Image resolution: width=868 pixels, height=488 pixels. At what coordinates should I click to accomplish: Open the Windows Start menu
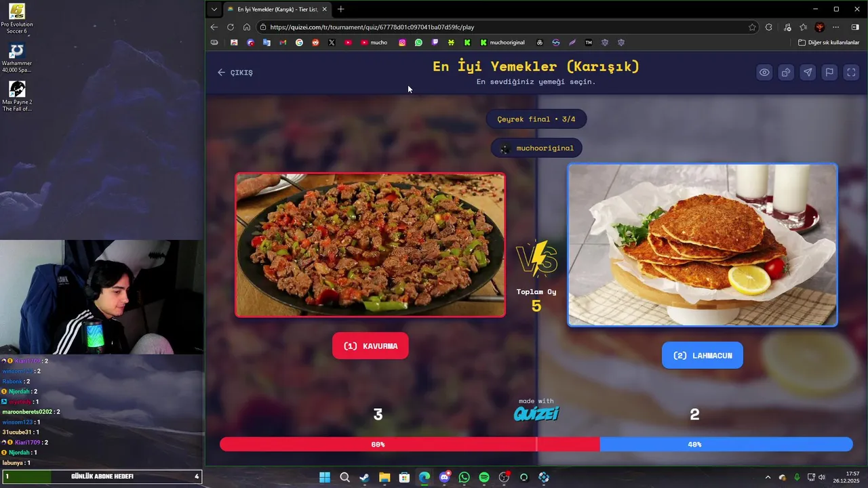point(325,477)
